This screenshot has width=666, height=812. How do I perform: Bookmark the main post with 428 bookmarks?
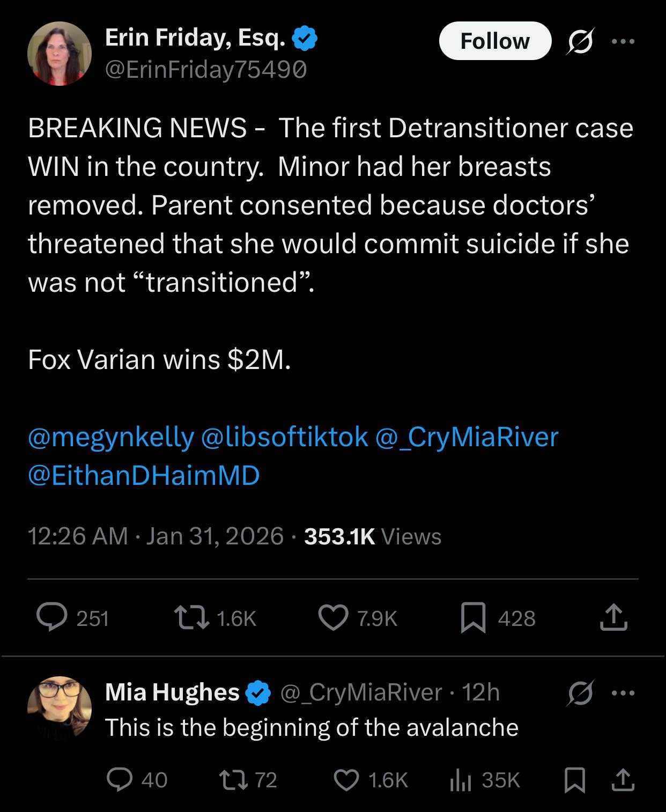tap(473, 617)
